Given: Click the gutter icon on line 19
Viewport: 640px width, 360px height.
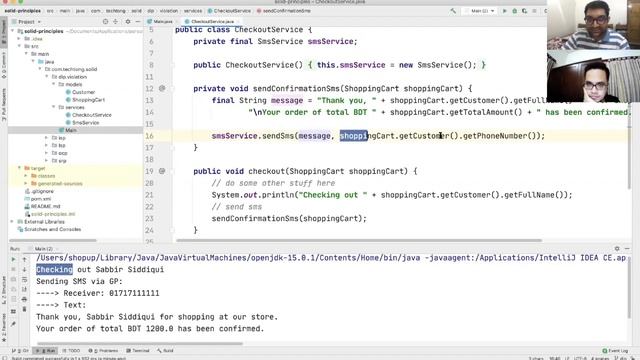Looking at the screenshot, I should pos(162,171).
